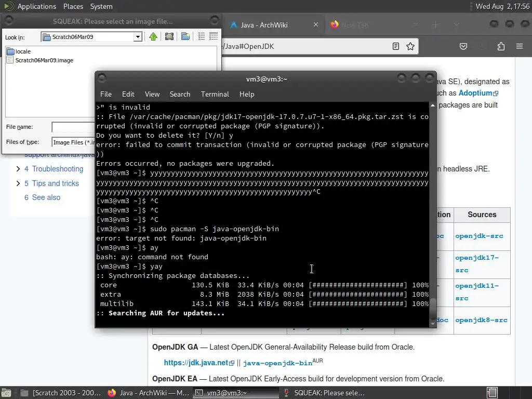532x399 pixels.
Task: Click the terminal window menu icon in its title bar
Action: tap(102, 78)
